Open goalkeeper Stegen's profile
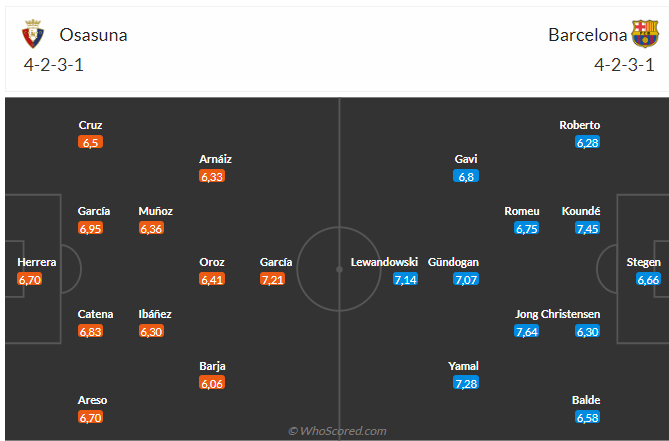 (x=644, y=262)
